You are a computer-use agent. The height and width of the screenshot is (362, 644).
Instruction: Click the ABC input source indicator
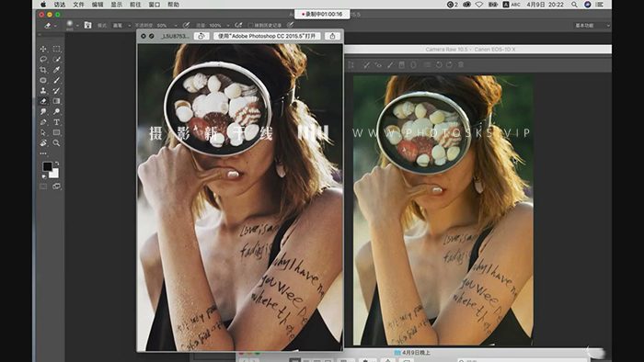point(512,5)
